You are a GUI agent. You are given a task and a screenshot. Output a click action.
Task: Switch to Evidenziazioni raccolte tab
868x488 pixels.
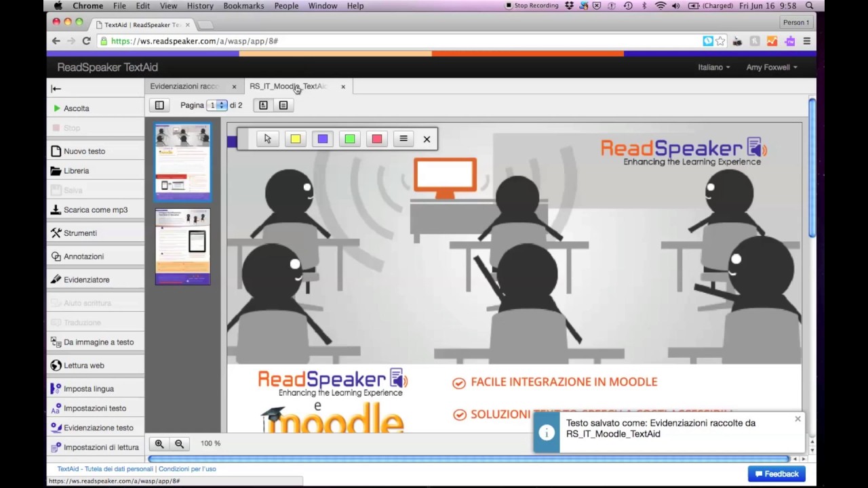tap(185, 86)
